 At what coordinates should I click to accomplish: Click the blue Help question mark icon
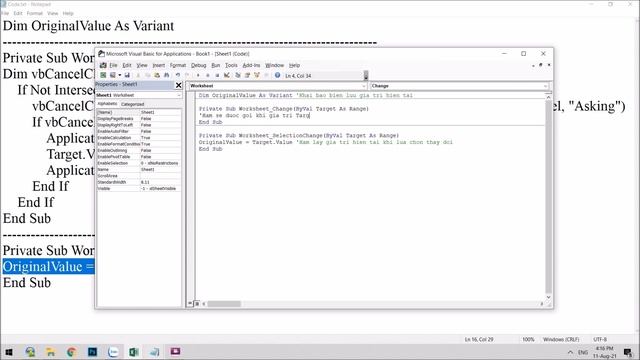[278, 76]
